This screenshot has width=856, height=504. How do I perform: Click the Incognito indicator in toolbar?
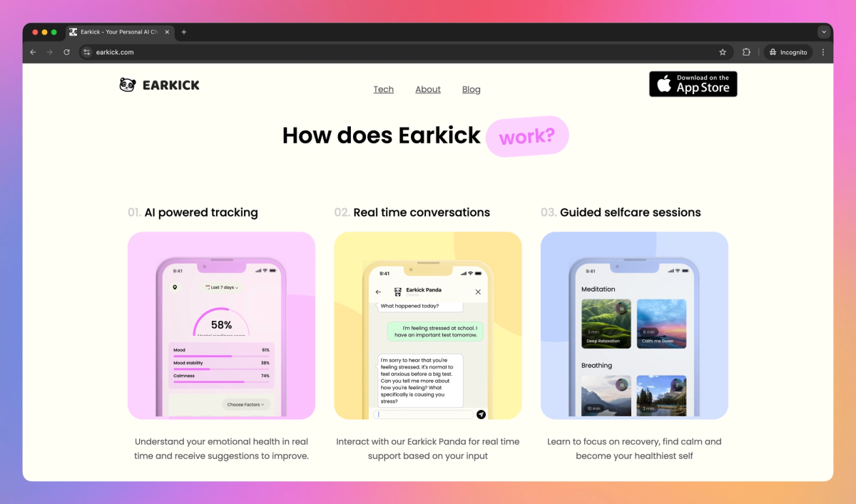click(788, 51)
